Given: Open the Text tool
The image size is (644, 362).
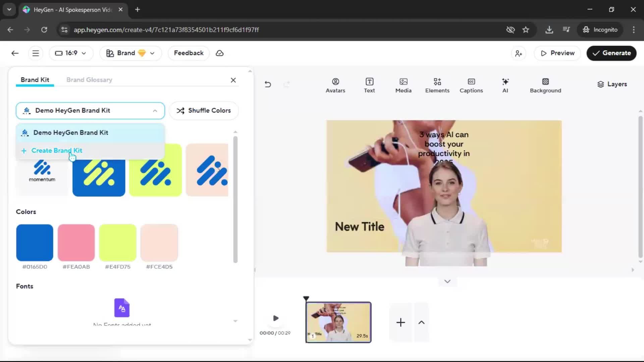Looking at the screenshot, I should [x=369, y=85].
